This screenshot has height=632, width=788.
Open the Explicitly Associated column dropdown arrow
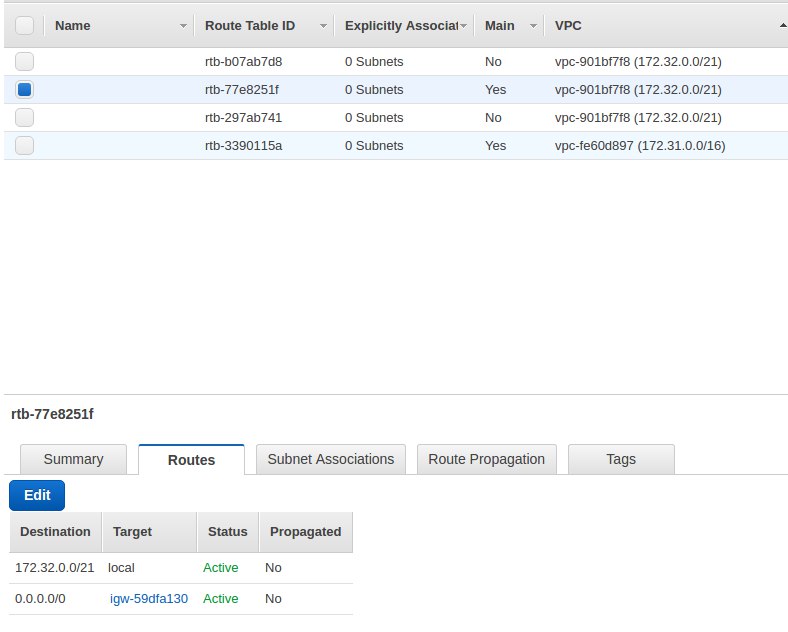(463, 25)
